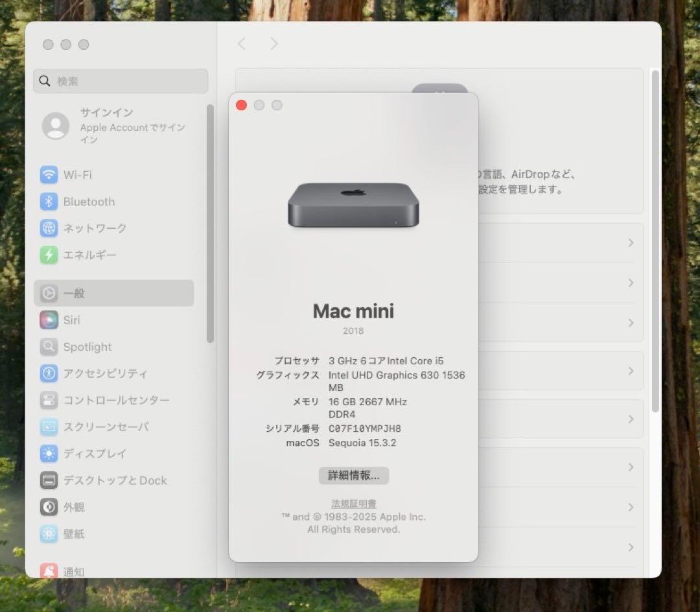This screenshot has width=700, height=612.
Task: Open ネットワーク via the globe icon
Action: point(49,228)
